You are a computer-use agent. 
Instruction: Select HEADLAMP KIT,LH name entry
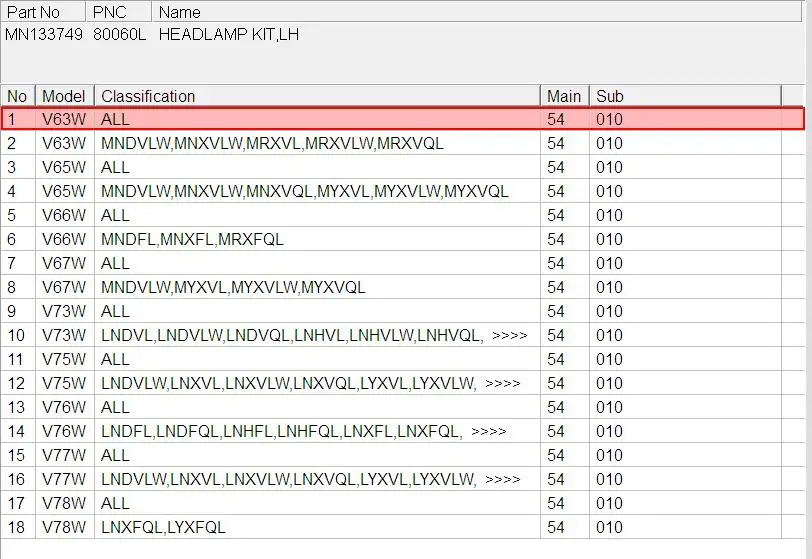tap(229, 35)
